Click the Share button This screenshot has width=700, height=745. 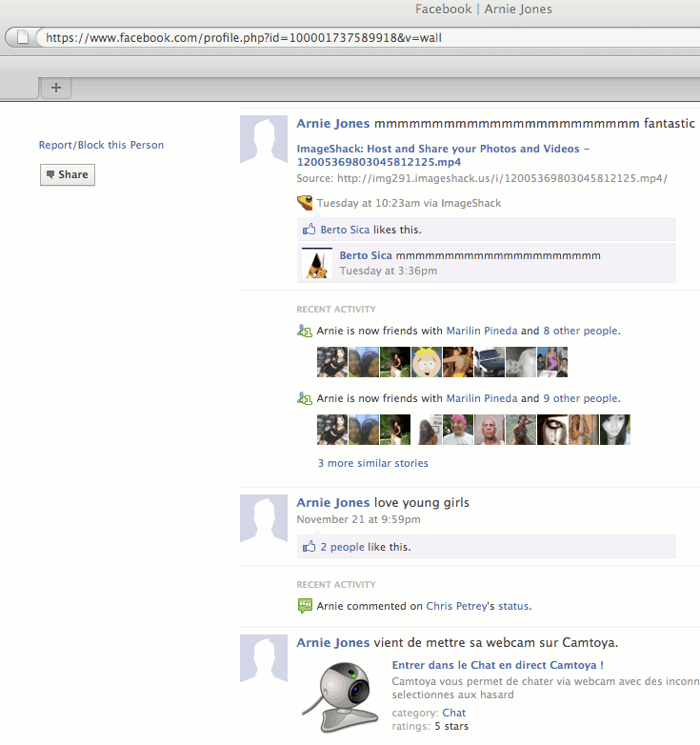tap(68, 175)
